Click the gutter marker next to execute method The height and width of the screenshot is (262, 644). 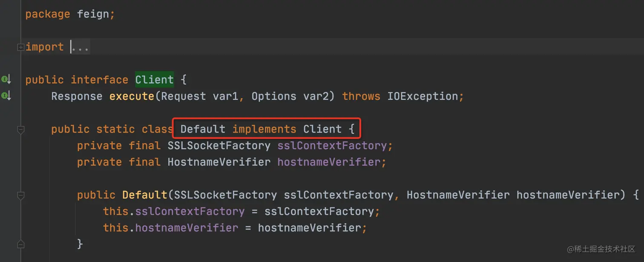6,96
